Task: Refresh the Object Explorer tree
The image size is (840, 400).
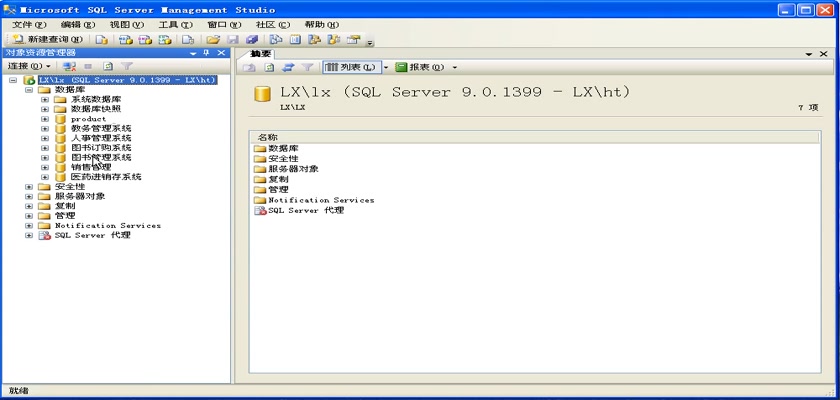Action: point(108,66)
